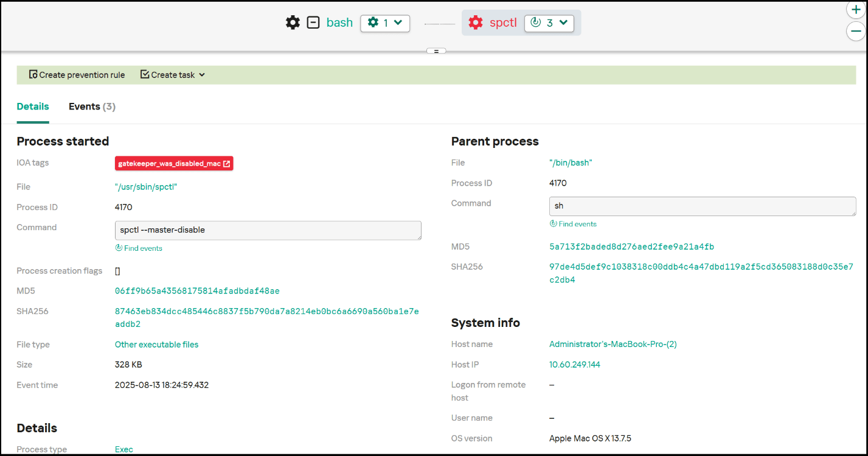Click the divider handle above the green toolbar
Screen dimensions: 868x456
click(436, 51)
